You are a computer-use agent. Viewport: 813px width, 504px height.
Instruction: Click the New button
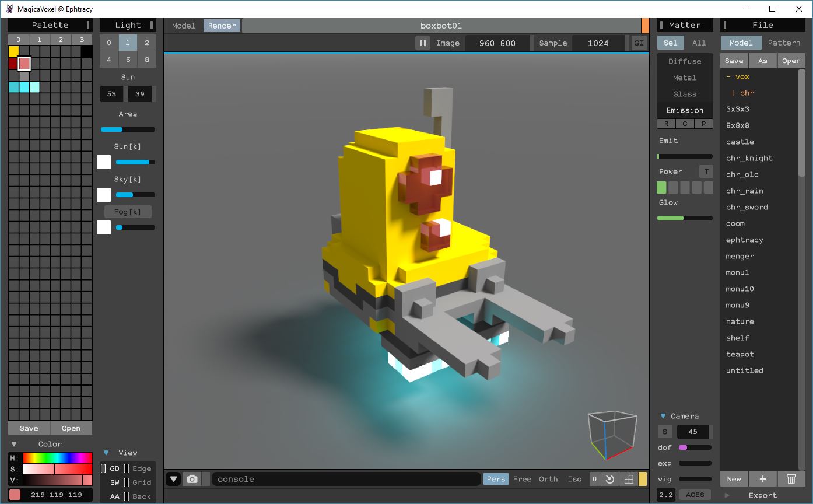pos(734,479)
